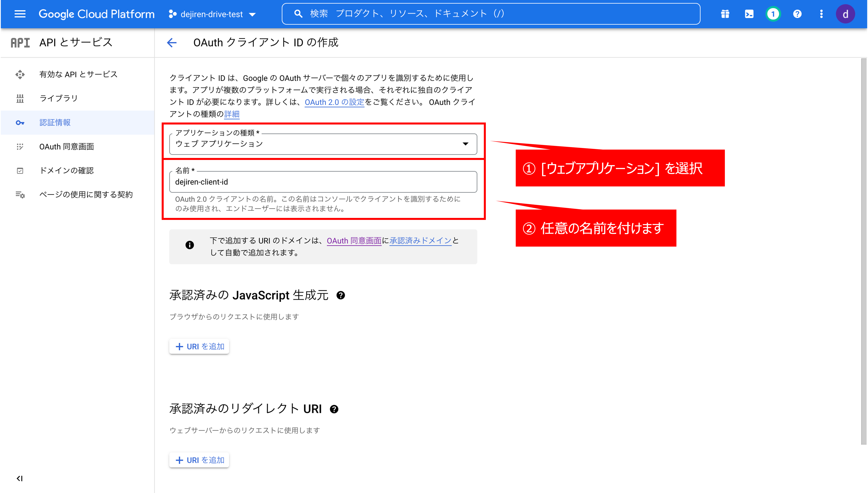Click the ドメインの確認 checkbox icon
This screenshot has height=493, width=868.
[x=20, y=171]
